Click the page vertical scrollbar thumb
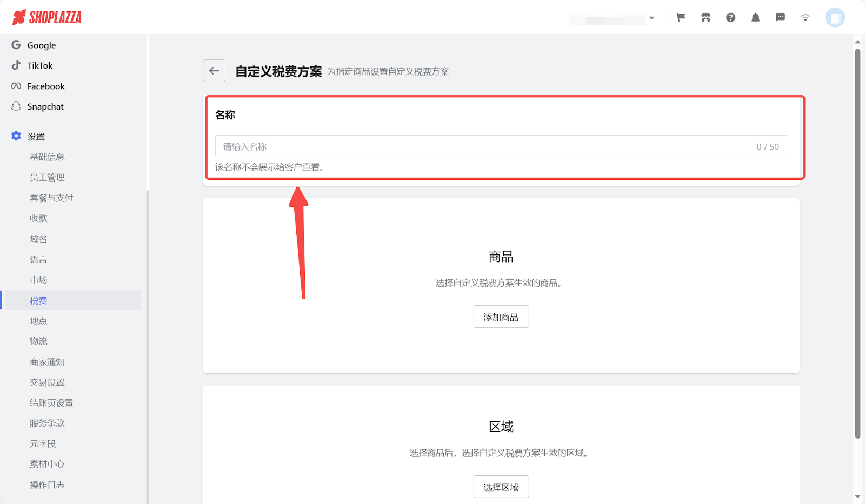The height and width of the screenshot is (504, 865). coord(857,244)
